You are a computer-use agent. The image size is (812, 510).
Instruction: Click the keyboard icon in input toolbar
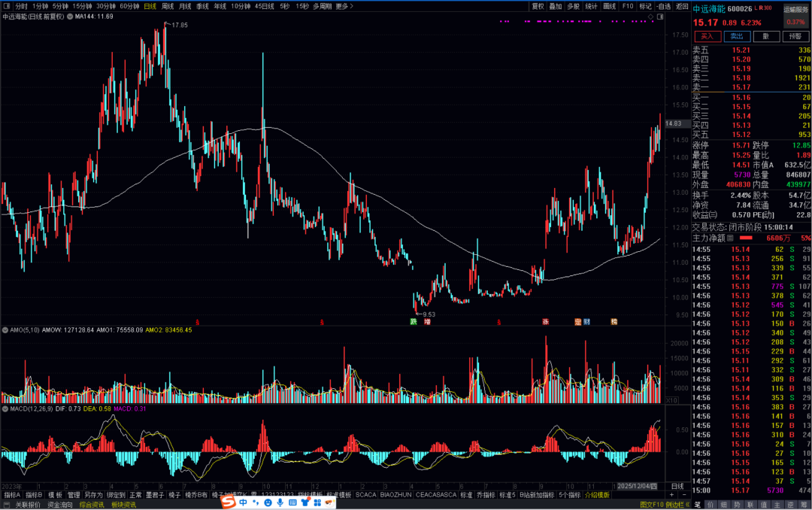(292, 502)
